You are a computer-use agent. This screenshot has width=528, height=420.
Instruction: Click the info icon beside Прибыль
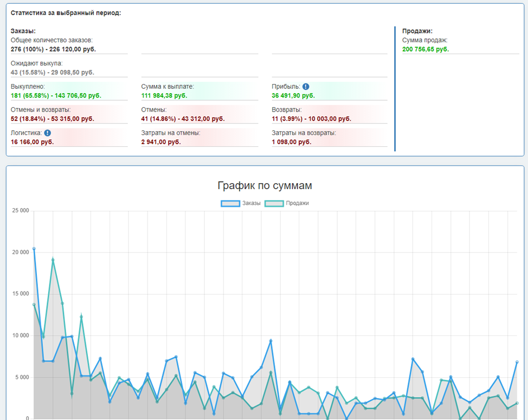(306, 87)
